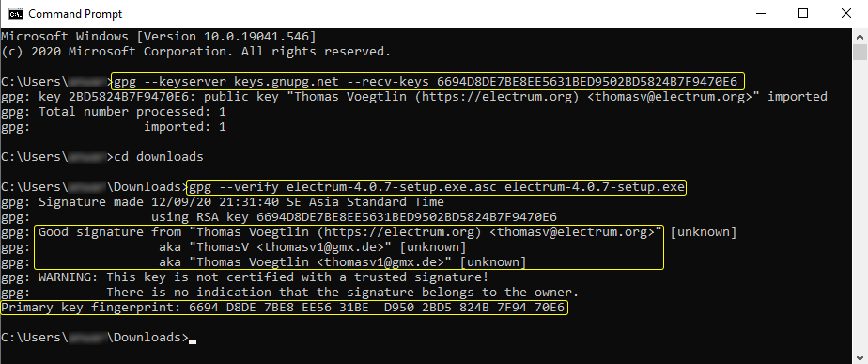
Task: Click the gpg --verify electrum command line
Action: tap(437, 187)
